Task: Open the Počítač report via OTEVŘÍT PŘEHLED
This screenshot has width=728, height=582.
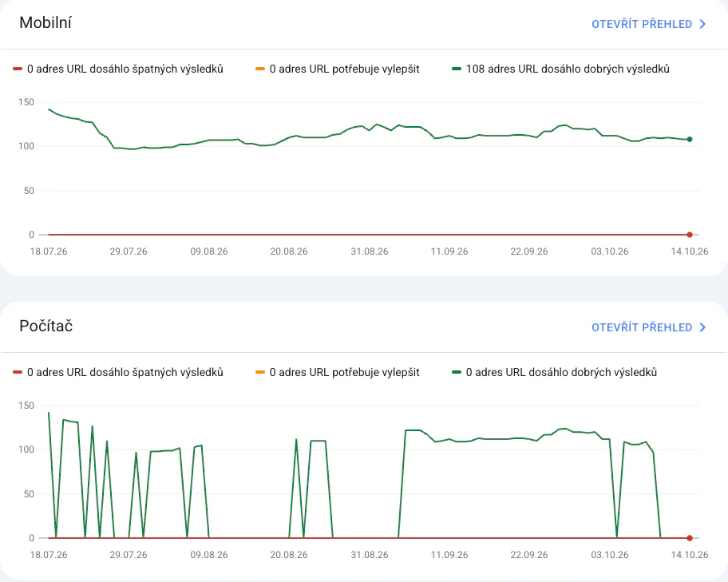Action: (648, 327)
